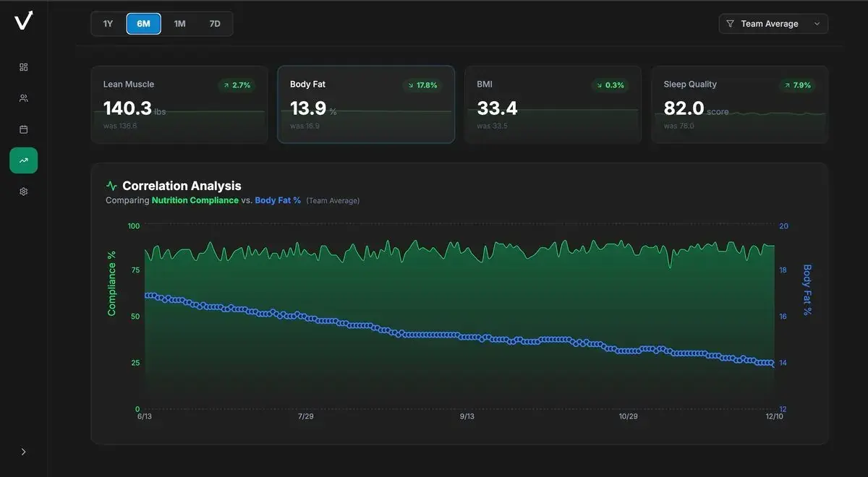
Task: Click the Team Average dropdown chevron
Action: tap(817, 23)
